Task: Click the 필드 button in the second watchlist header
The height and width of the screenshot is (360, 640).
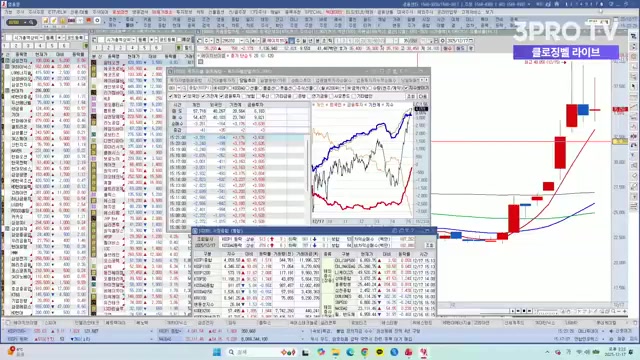Action: point(187,48)
